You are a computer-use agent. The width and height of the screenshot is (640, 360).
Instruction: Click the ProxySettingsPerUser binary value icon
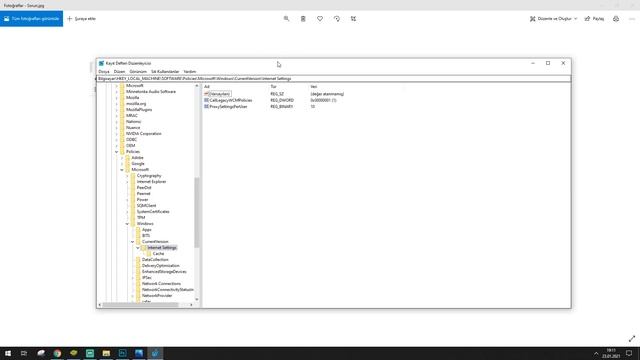207,106
